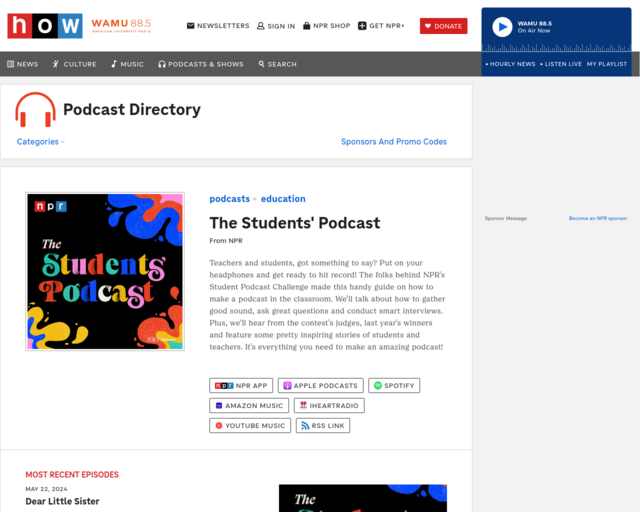This screenshot has height=512, width=640.
Task: Open My Playlist
Action: pyautogui.click(x=607, y=64)
